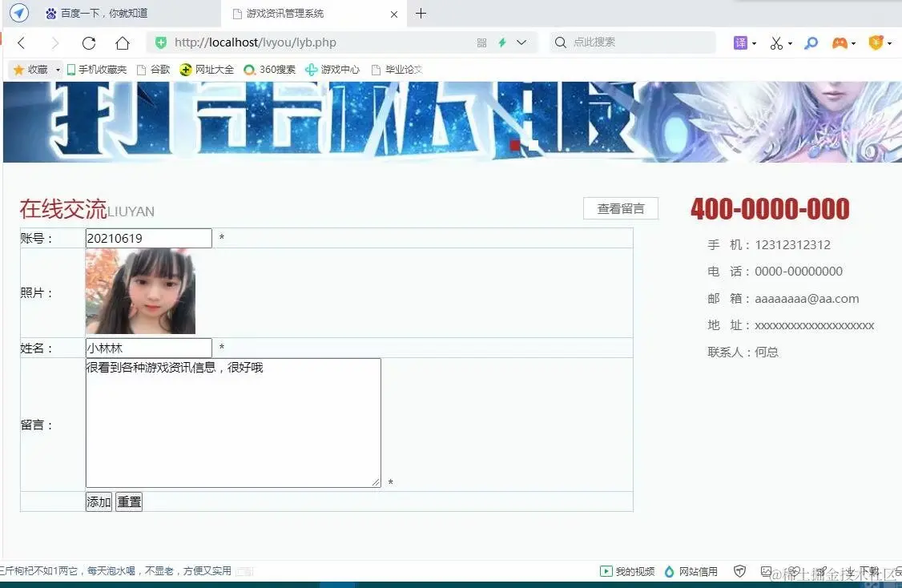Open a new tab with plus button

[x=421, y=14]
